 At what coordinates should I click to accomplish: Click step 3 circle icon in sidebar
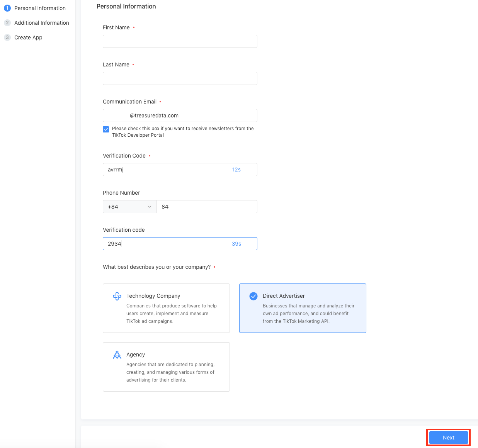coord(7,37)
